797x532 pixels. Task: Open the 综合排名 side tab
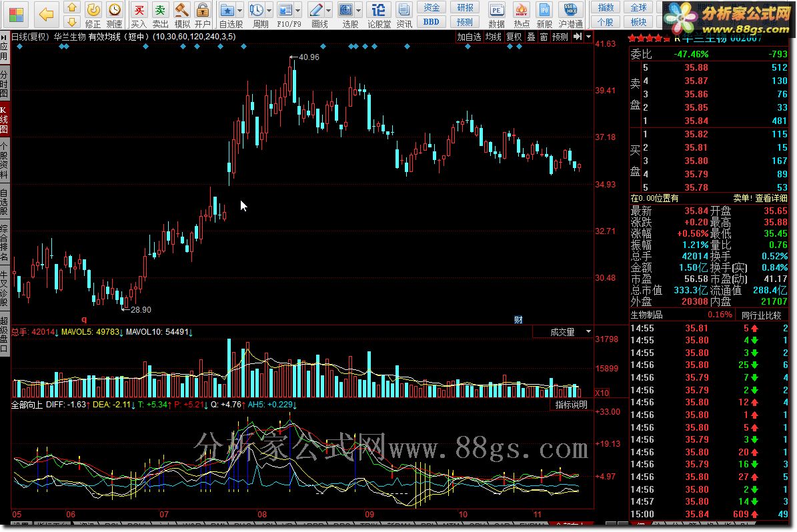(4, 243)
